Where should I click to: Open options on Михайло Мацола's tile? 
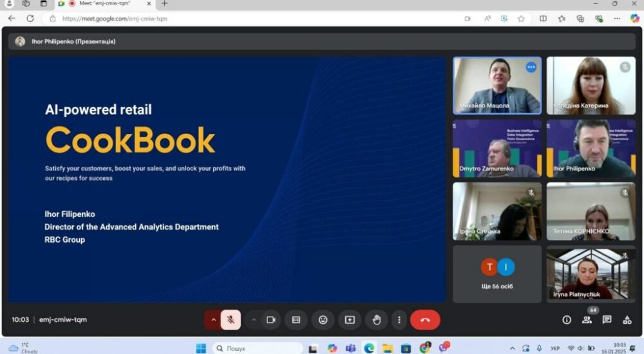click(531, 67)
